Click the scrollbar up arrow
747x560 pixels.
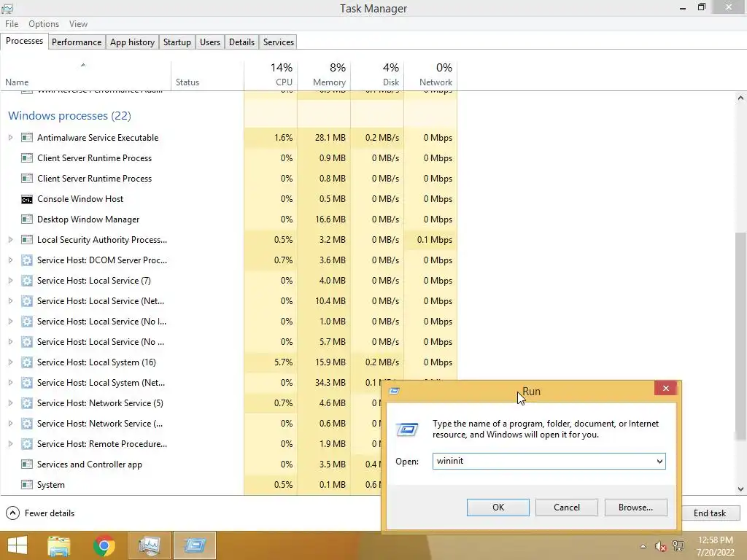click(740, 98)
